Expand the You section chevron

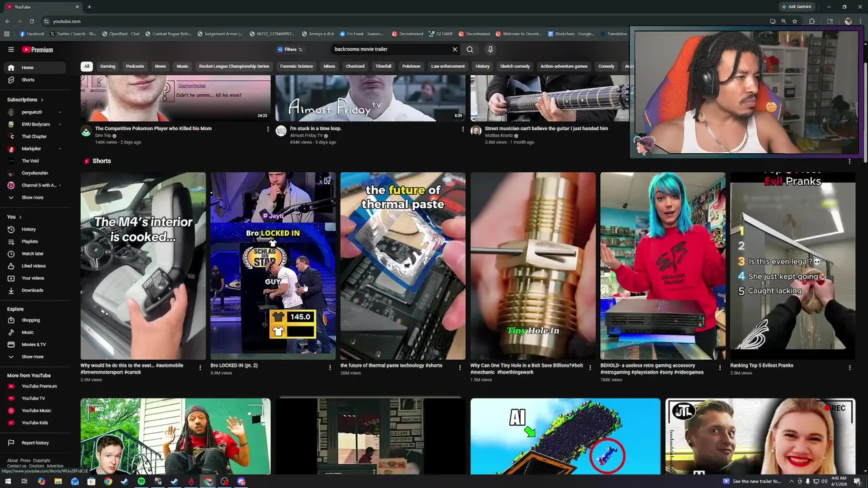coord(20,217)
